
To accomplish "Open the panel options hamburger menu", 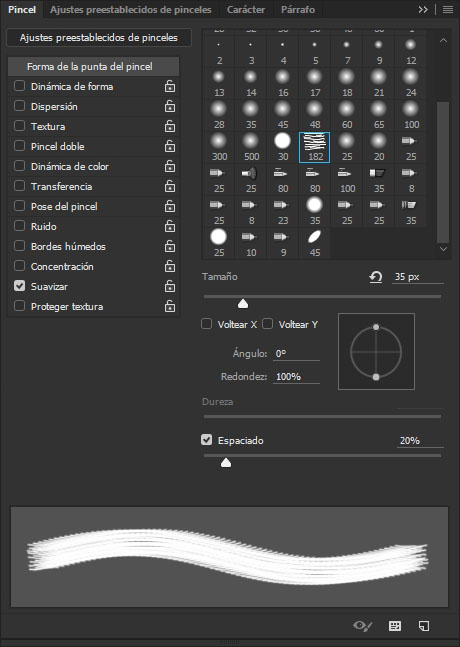I will (x=448, y=9).
